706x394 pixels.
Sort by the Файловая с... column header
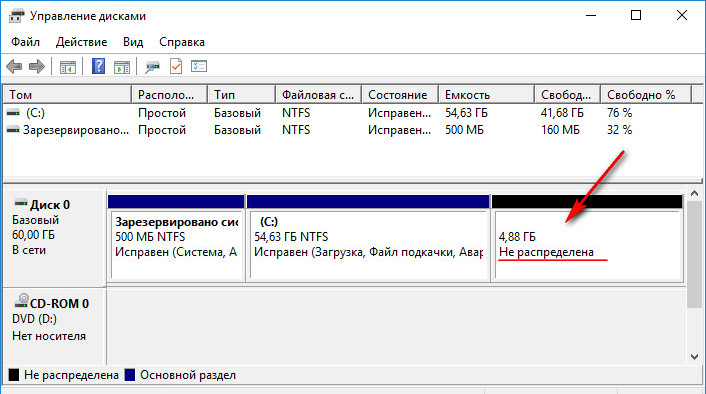(x=319, y=95)
